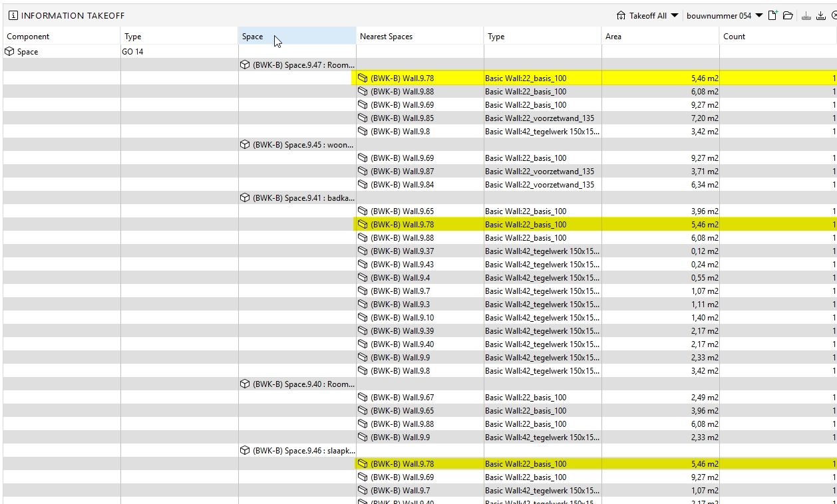Click the wall icon next to Wall.9.10

[363, 317]
